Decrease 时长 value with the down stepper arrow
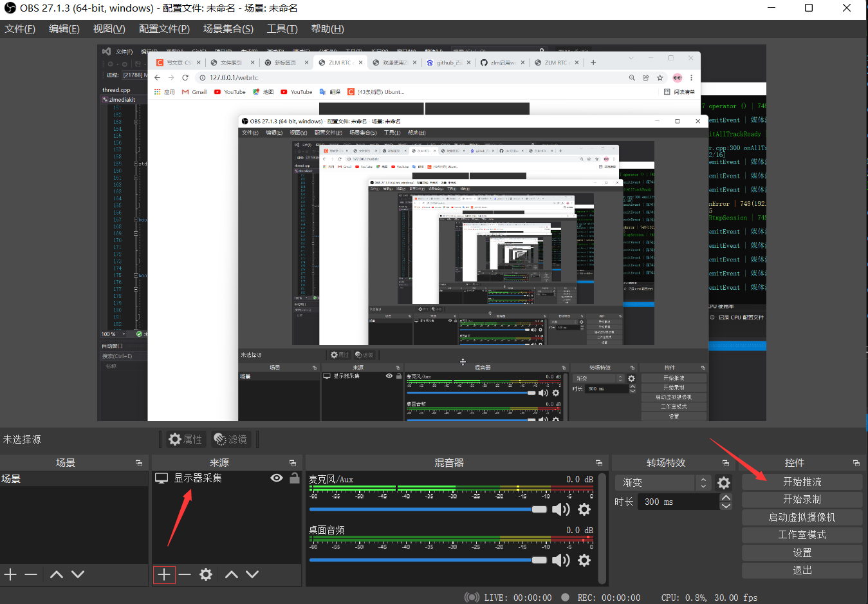 pyautogui.click(x=725, y=506)
